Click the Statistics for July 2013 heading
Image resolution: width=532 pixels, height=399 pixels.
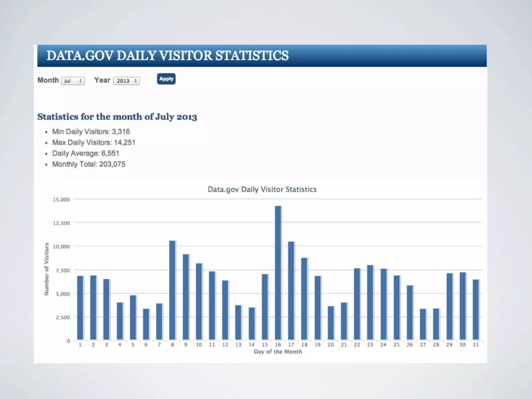coord(117,117)
